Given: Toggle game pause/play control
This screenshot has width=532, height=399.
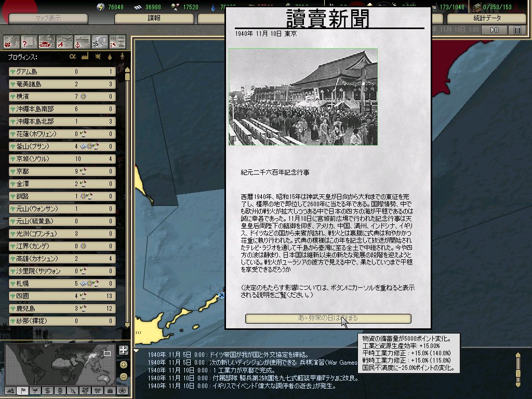Looking at the screenshot, I should click(495, 30).
